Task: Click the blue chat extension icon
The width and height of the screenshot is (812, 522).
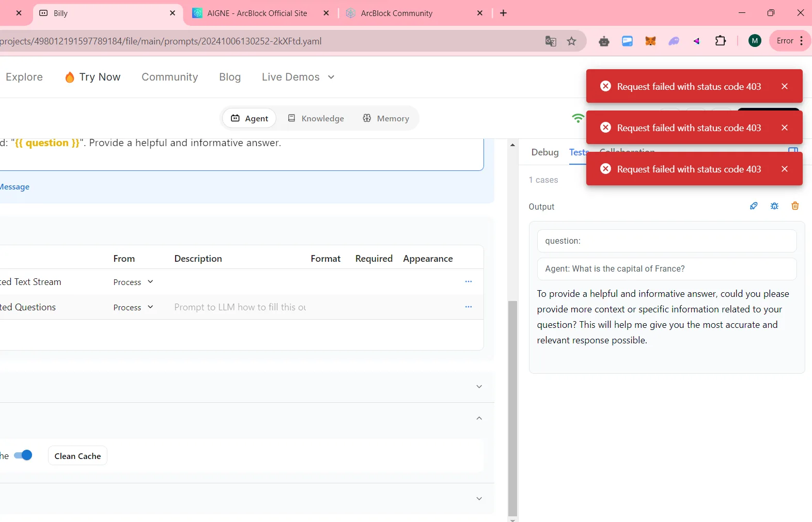Action: (627, 41)
